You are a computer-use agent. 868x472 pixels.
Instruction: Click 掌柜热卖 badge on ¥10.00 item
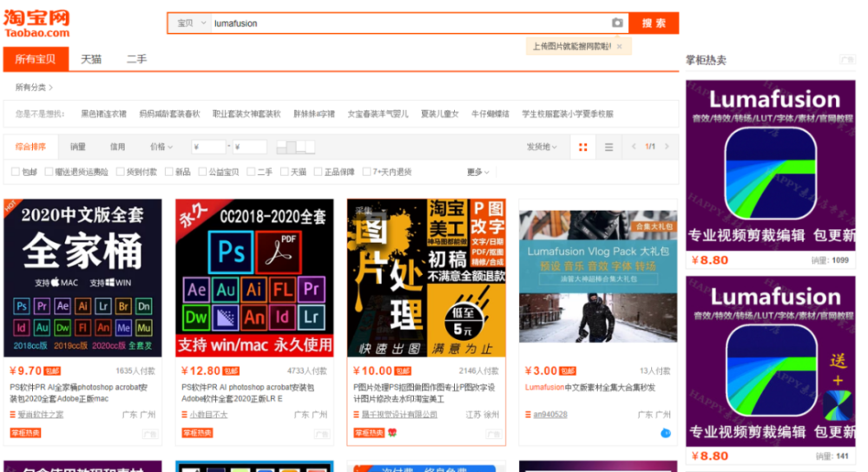(369, 433)
